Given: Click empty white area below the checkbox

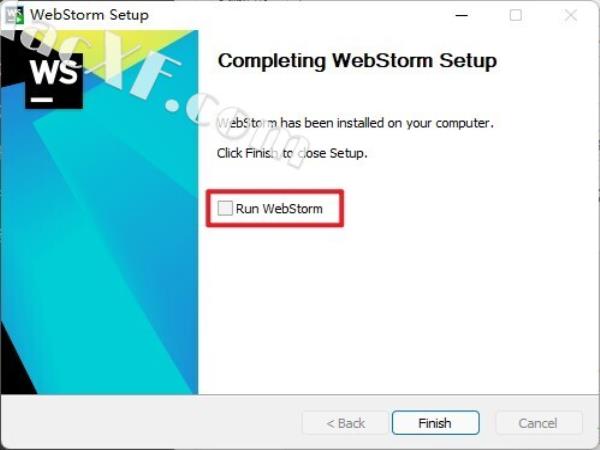Looking at the screenshot, I should (x=396, y=306).
